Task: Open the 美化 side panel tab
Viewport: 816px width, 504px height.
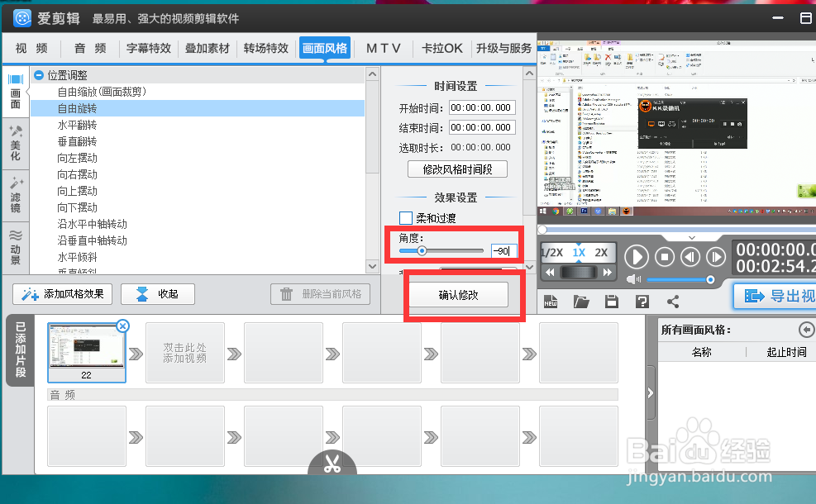Action: coord(16,144)
